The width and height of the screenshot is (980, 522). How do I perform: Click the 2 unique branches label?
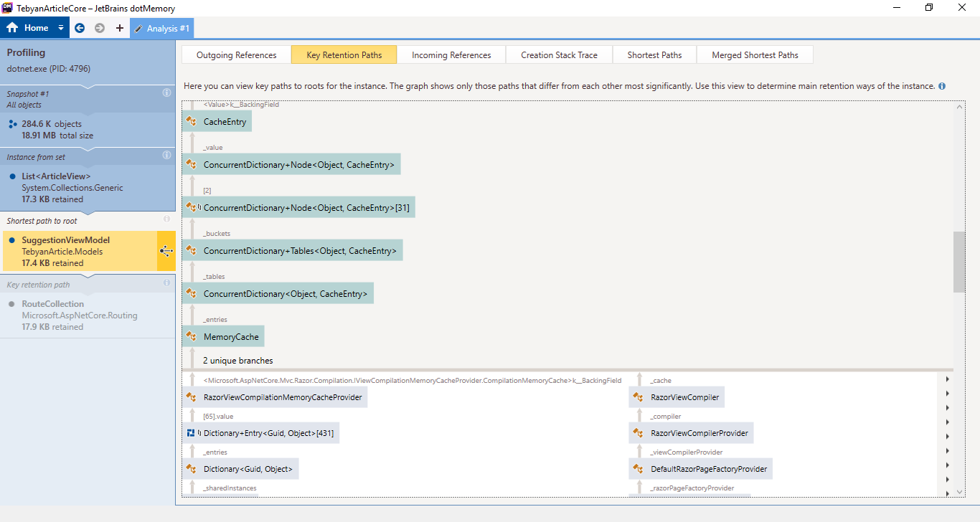(x=237, y=361)
